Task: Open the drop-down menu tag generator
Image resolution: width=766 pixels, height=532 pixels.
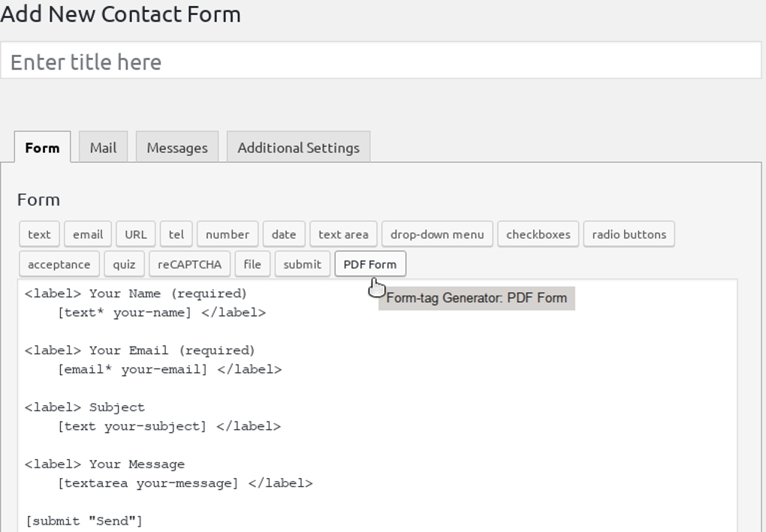Action: click(436, 233)
